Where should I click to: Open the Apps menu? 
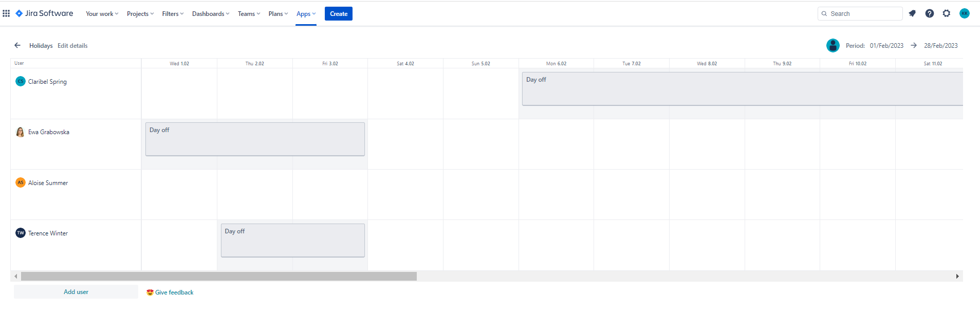click(306, 14)
